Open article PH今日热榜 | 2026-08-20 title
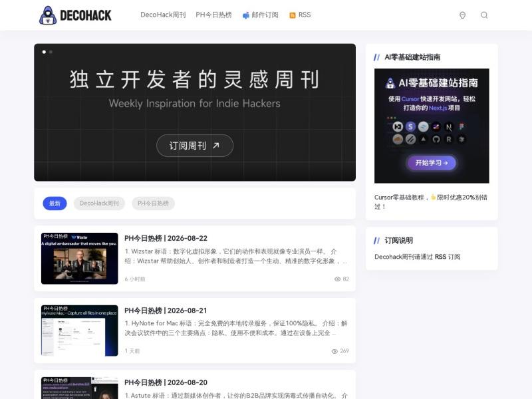Image resolution: width=532 pixels, height=399 pixels. (x=166, y=382)
